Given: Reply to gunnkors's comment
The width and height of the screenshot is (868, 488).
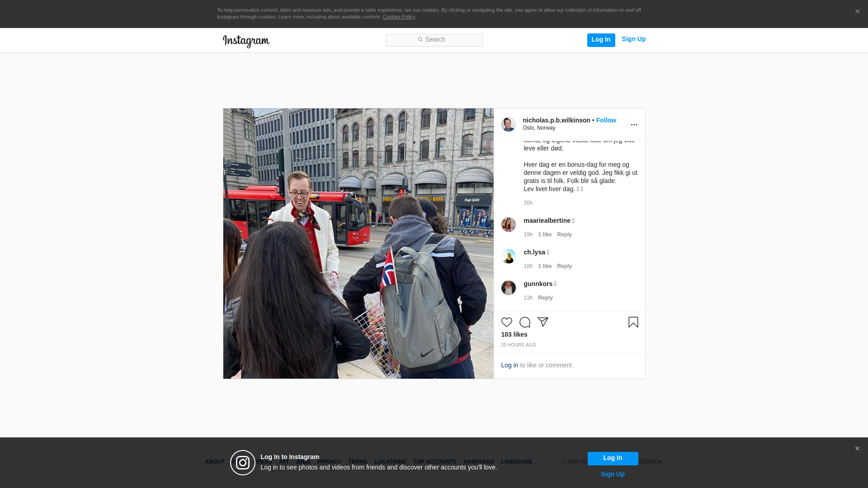Looking at the screenshot, I should coord(545,298).
